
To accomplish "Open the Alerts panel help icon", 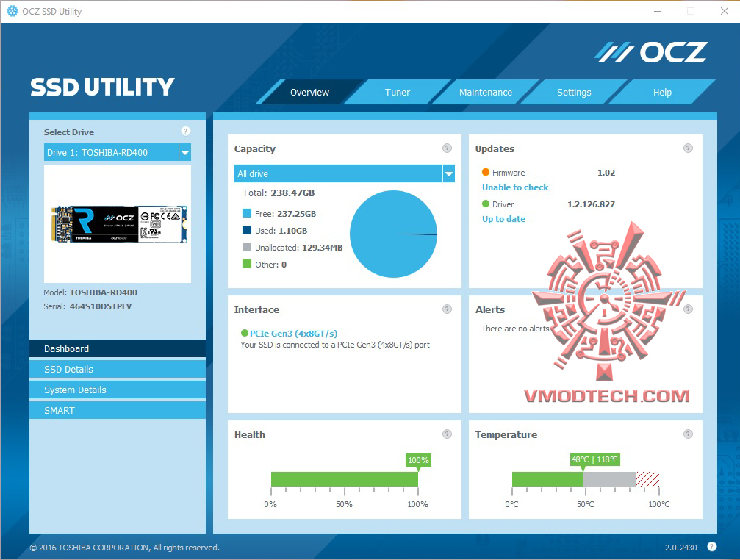I will (689, 309).
